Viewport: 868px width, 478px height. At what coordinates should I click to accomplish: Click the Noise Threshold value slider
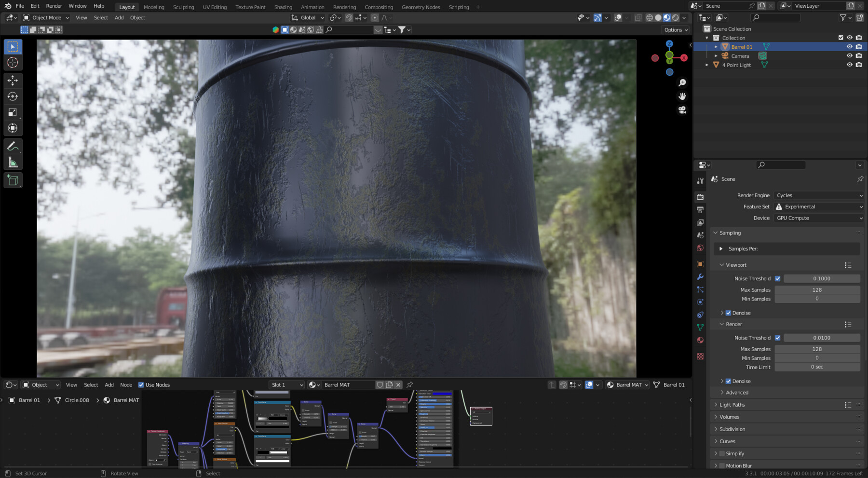[822, 278]
